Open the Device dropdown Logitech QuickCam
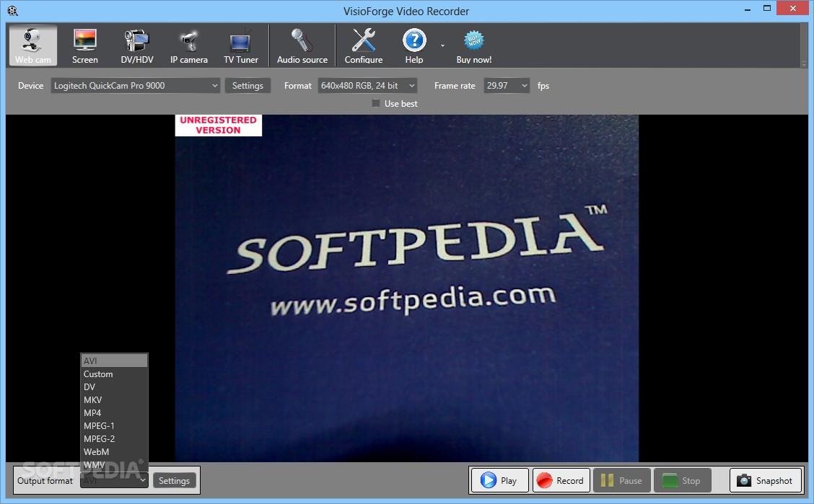 pyautogui.click(x=135, y=86)
